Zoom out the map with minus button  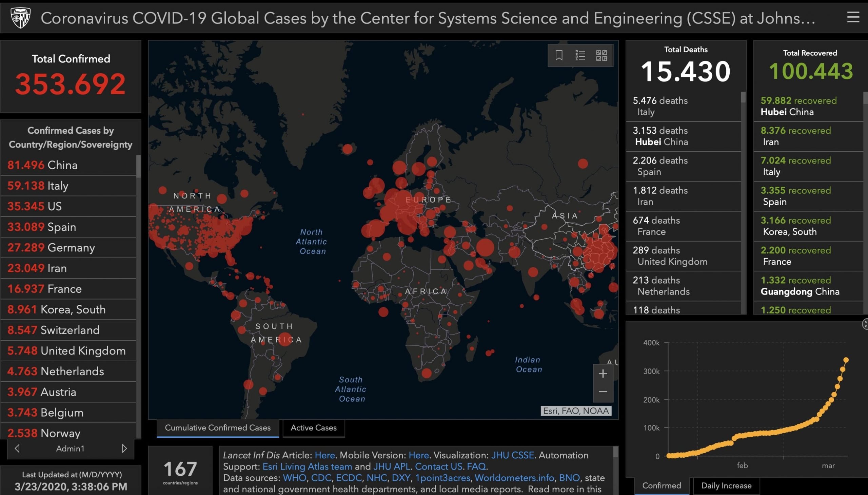tap(603, 392)
